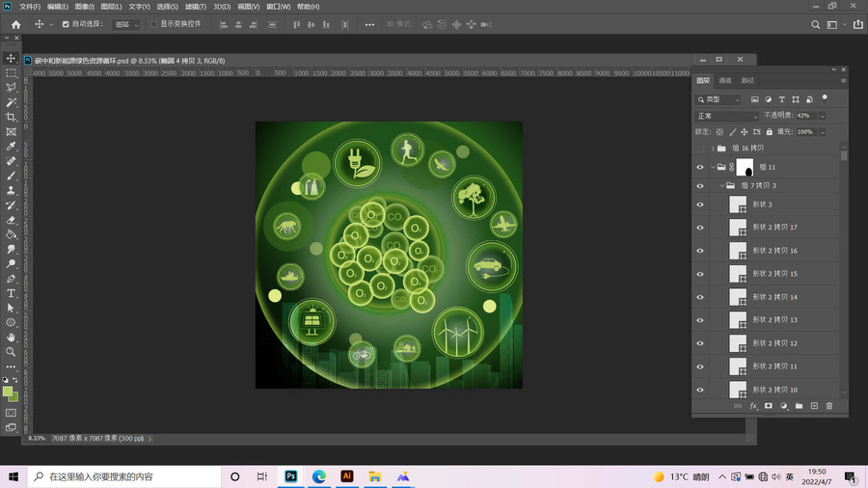This screenshot has height=488, width=868.
Task: Select the 形状 2 拷贝 16 layer thumbnail
Action: pos(738,251)
